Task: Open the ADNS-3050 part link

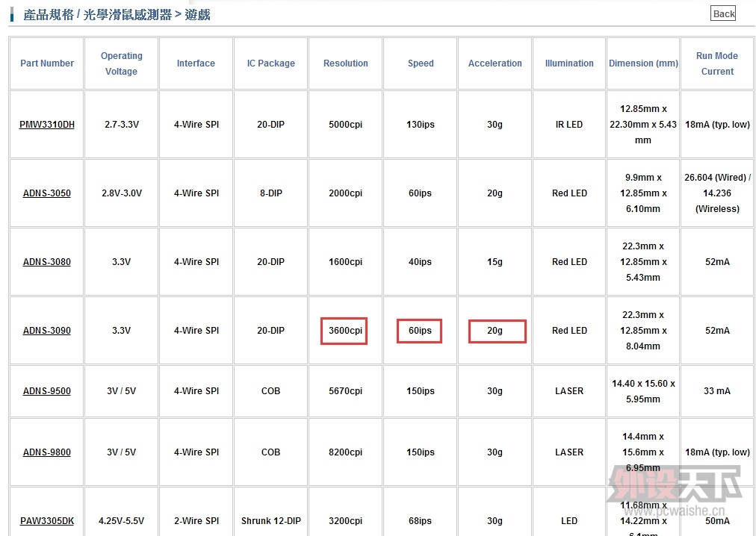Action: (47, 193)
